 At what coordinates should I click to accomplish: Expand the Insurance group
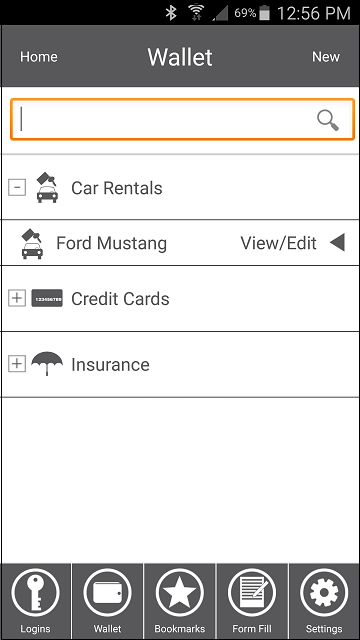pyautogui.click(x=17, y=363)
